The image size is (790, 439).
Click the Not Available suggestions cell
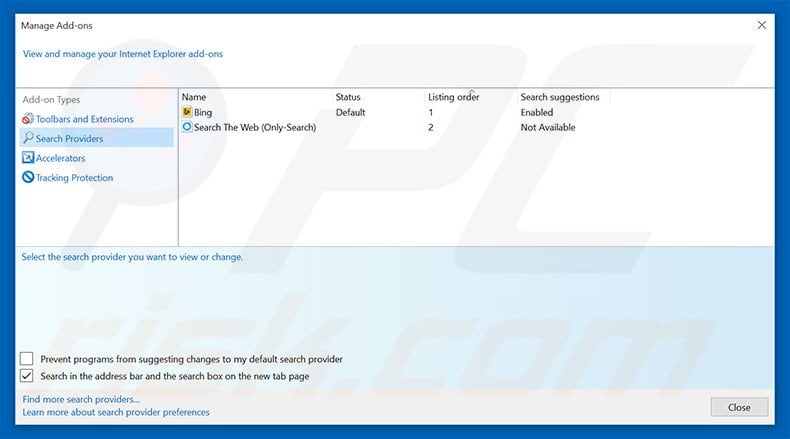pyautogui.click(x=548, y=128)
